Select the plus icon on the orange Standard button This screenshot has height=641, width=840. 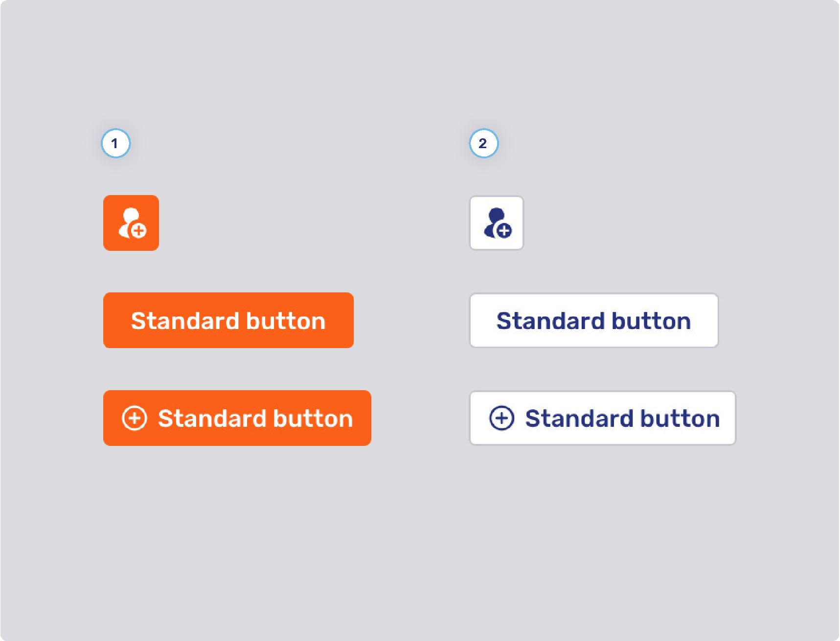coord(135,418)
